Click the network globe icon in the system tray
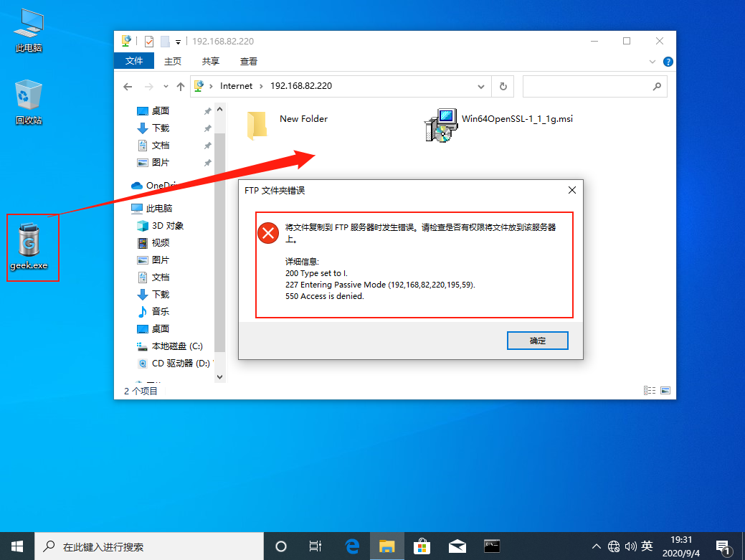This screenshot has width=745, height=560. tap(614, 546)
